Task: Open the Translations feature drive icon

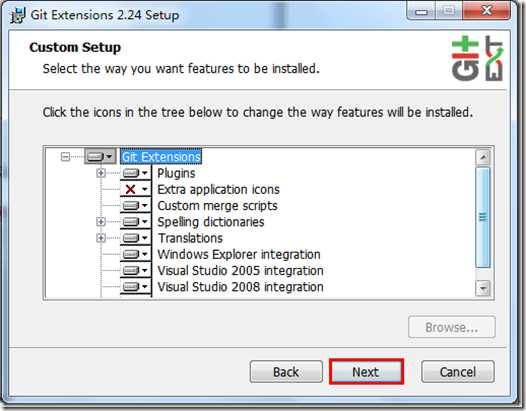Action: [136, 238]
